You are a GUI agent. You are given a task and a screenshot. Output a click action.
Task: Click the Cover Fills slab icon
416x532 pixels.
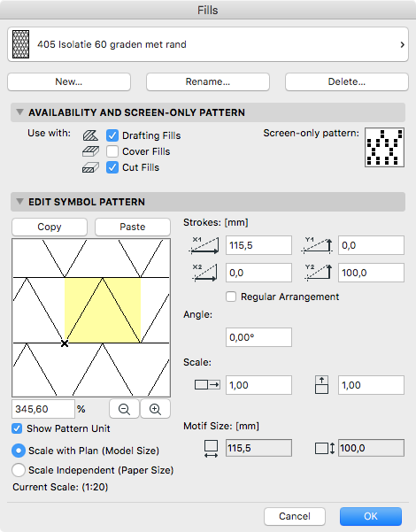pyautogui.click(x=90, y=151)
